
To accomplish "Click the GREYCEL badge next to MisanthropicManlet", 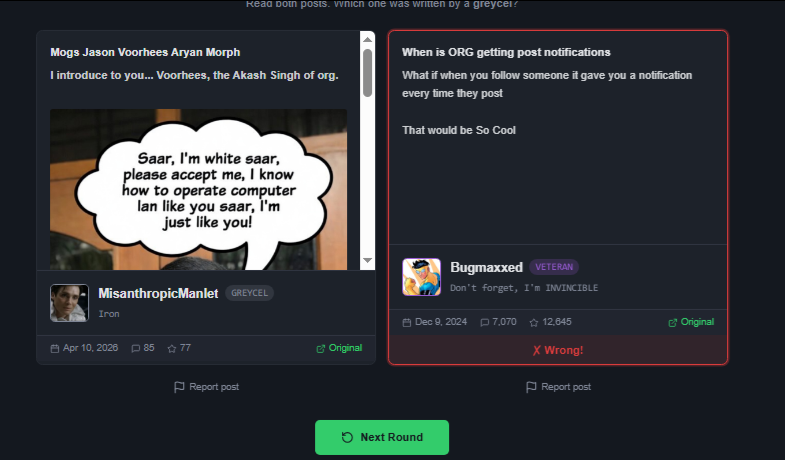I will pyautogui.click(x=249, y=293).
